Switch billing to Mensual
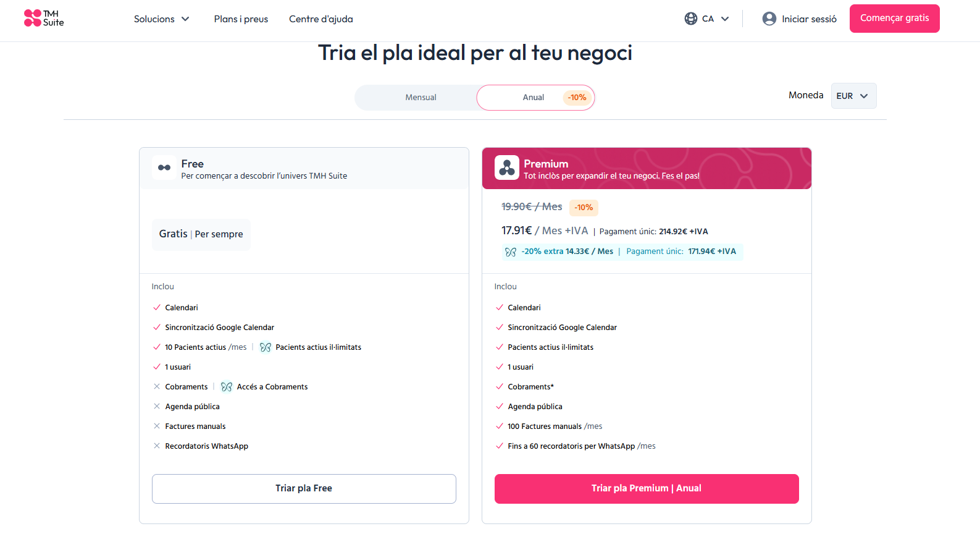Screen dimensions: 980x534 (x=421, y=98)
